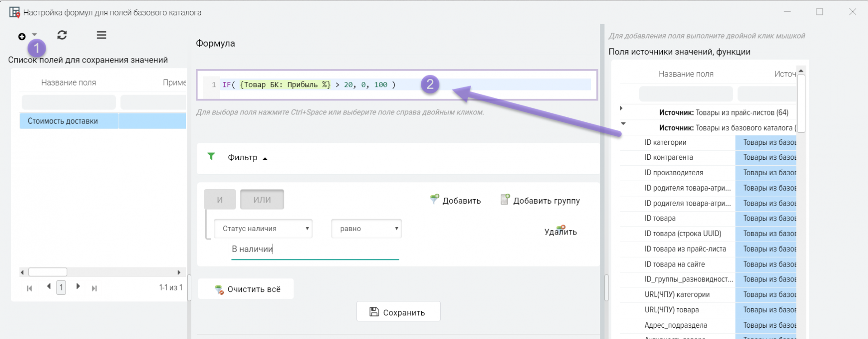Collapse the Фильтр section
The height and width of the screenshot is (339, 868).
265,158
